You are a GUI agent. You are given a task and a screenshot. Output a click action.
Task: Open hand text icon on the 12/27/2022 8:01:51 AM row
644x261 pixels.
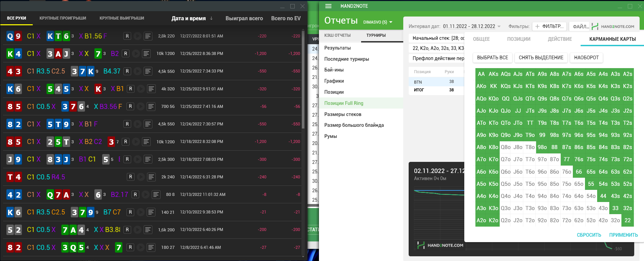(148, 36)
